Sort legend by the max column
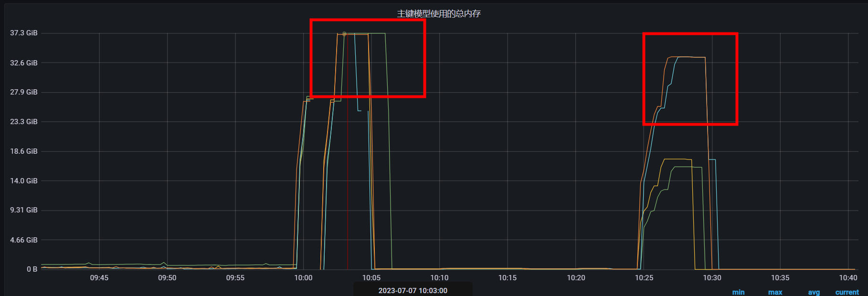This screenshot has width=868, height=296. (775, 292)
